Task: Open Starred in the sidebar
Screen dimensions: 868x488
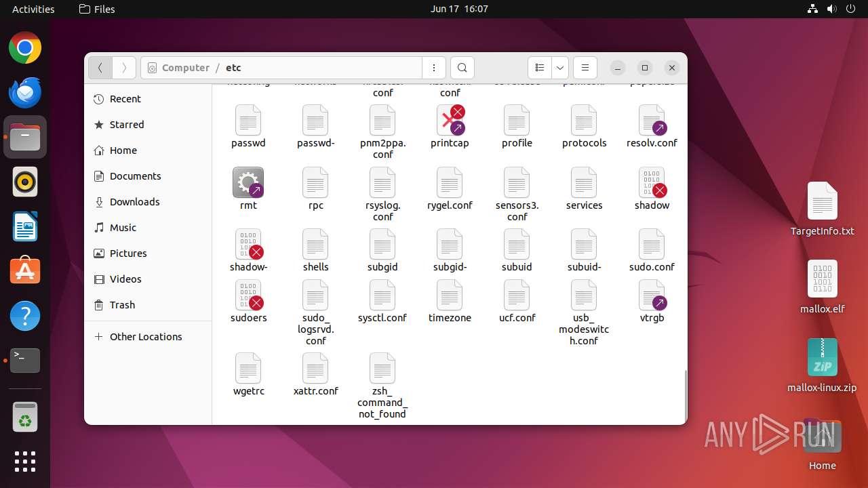Action: [148, 125]
